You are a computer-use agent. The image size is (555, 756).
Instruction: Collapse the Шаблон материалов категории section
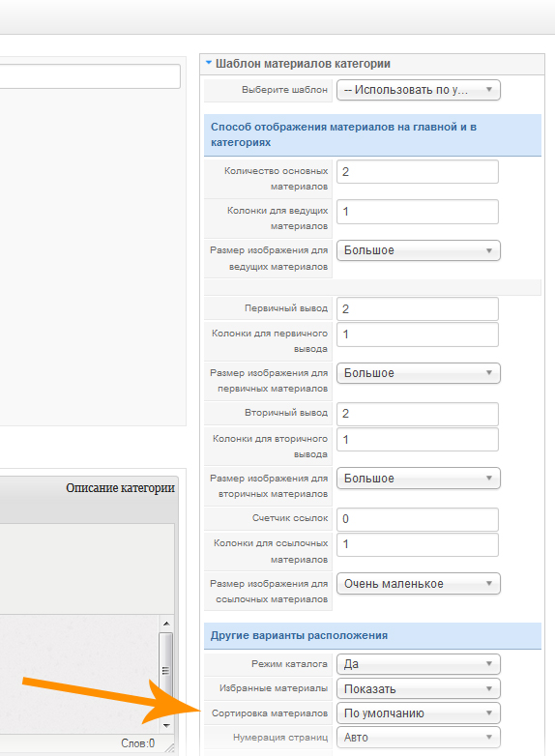pos(208,63)
